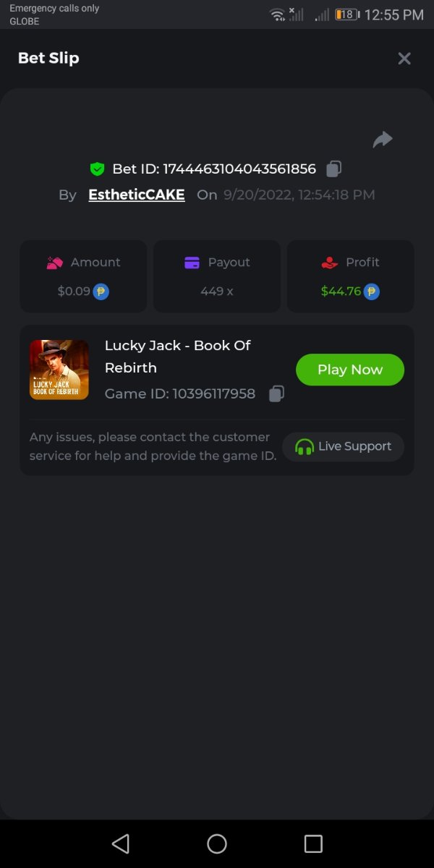
Task: Tap the green verified shield icon
Action: click(97, 169)
